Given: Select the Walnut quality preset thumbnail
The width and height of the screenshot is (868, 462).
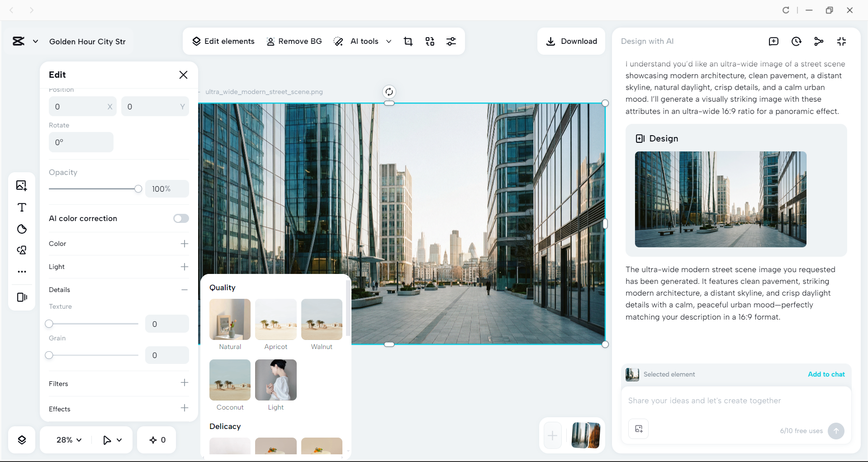Looking at the screenshot, I should 322,320.
